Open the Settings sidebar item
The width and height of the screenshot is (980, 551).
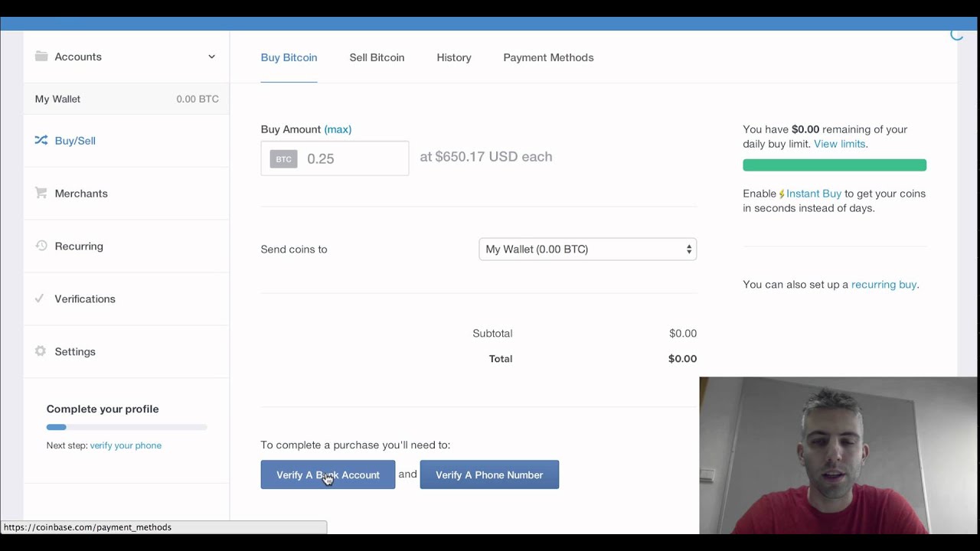pyautogui.click(x=126, y=352)
